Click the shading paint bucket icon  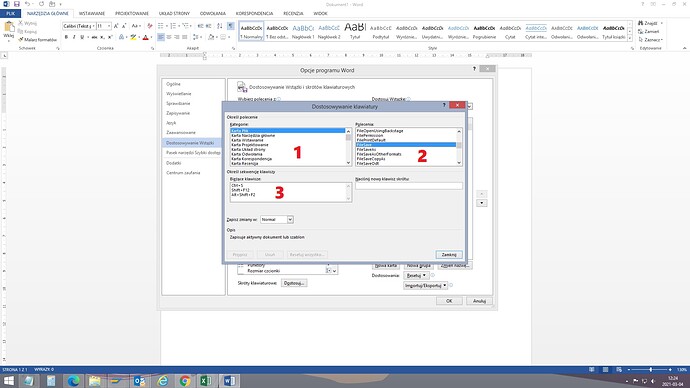211,37
